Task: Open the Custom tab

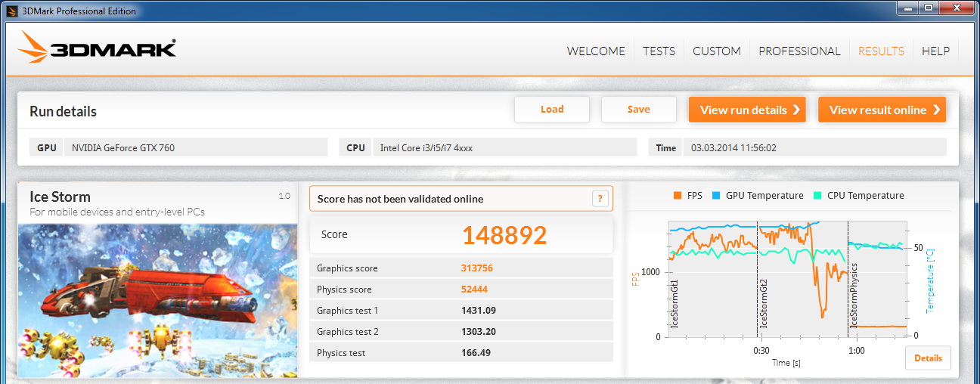Action: pyautogui.click(x=716, y=51)
